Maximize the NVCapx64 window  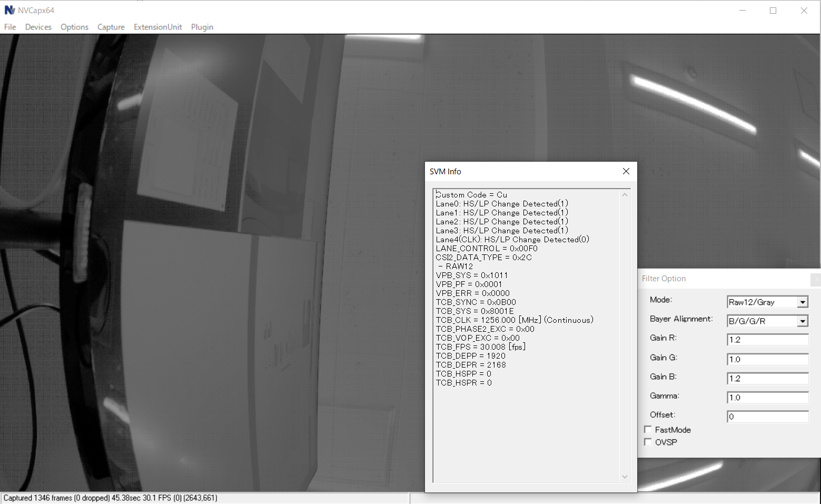point(773,11)
